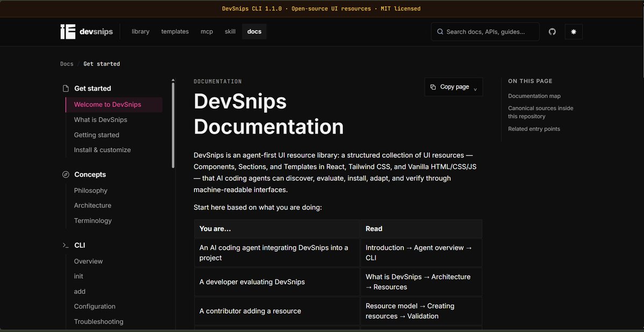644x332 pixels.
Task: Open the add CLI page
Action: [x=79, y=291]
